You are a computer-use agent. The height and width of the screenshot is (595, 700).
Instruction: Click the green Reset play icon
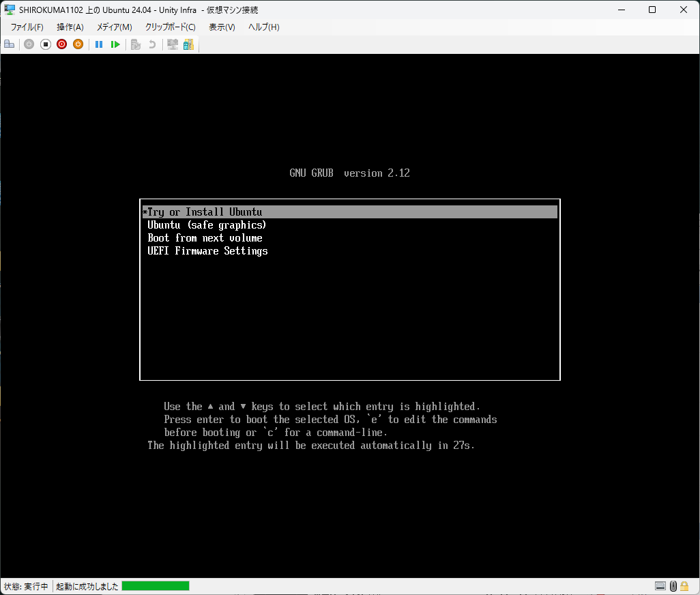tap(115, 44)
